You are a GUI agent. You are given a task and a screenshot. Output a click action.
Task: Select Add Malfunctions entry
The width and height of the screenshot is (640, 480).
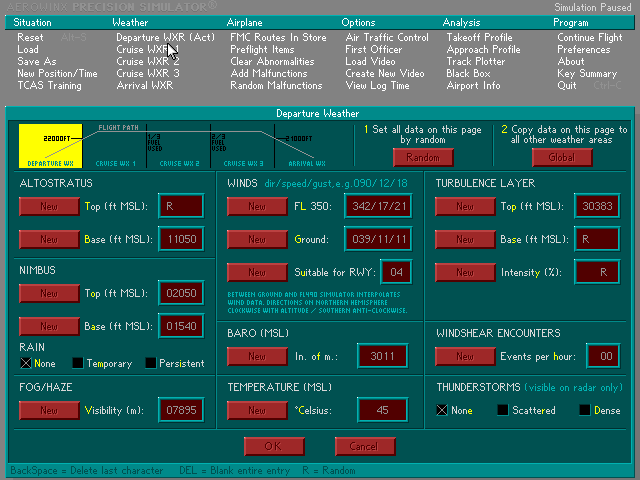pyautogui.click(x=269, y=73)
